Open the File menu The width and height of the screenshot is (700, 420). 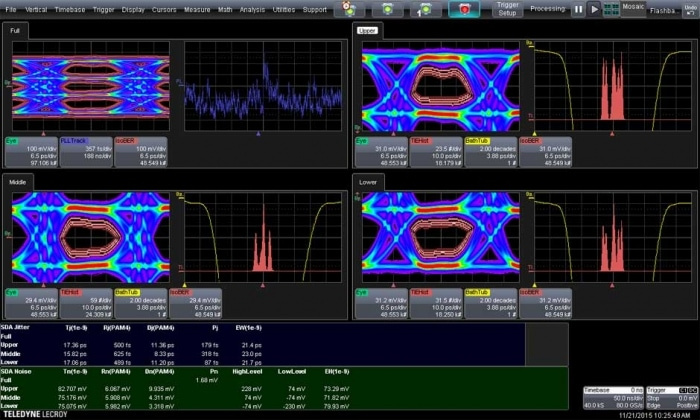pos(11,9)
